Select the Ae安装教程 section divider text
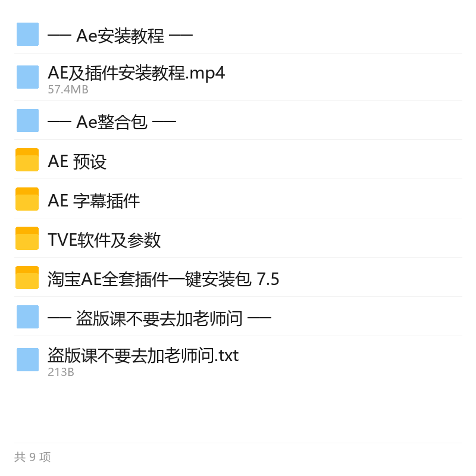This screenshot has height=476, width=476. pyautogui.click(x=120, y=36)
